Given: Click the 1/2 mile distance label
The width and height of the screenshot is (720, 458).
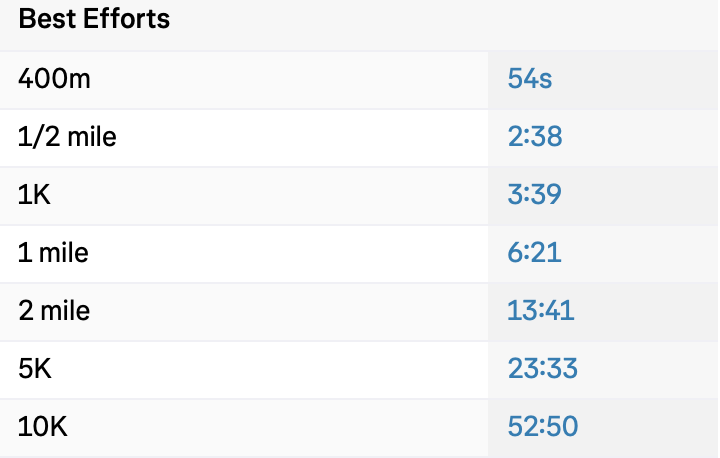Looking at the screenshot, I should [67, 137].
